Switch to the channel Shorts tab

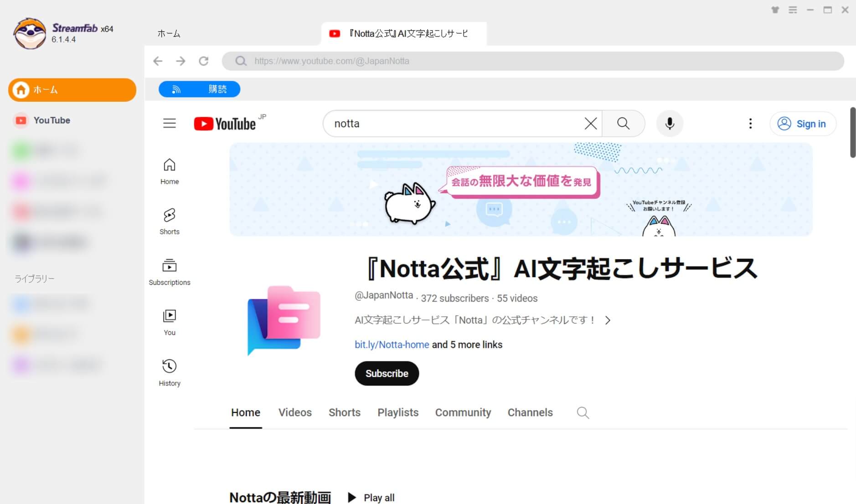point(345,413)
